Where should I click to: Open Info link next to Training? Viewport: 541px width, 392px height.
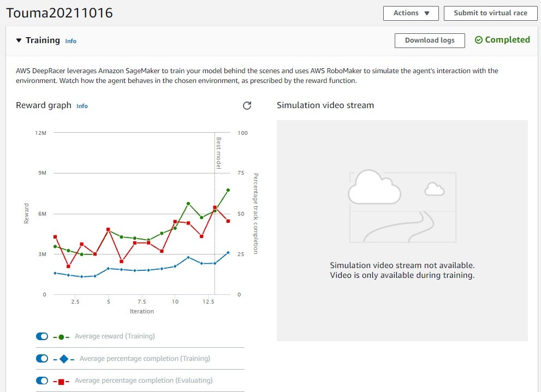pyautogui.click(x=71, y=41)
